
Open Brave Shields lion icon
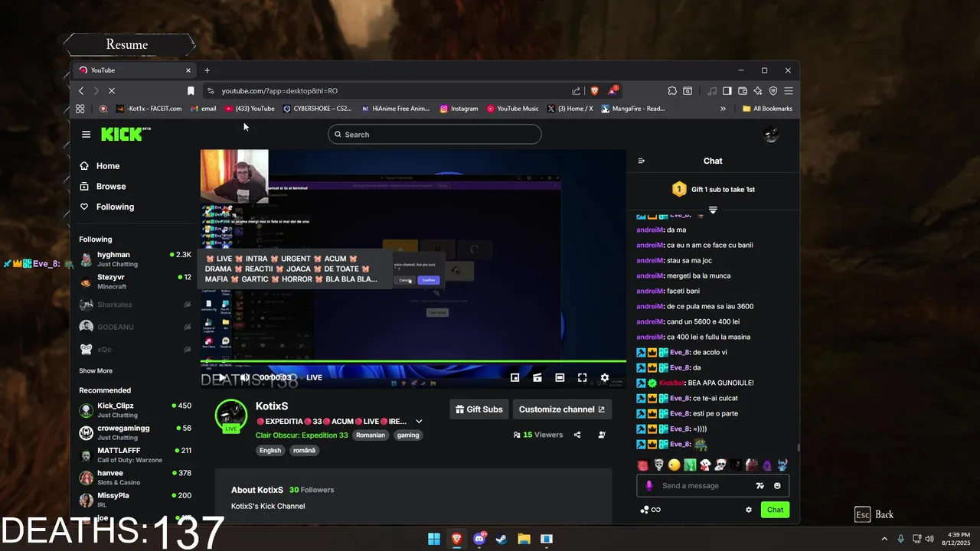[594, 90]
